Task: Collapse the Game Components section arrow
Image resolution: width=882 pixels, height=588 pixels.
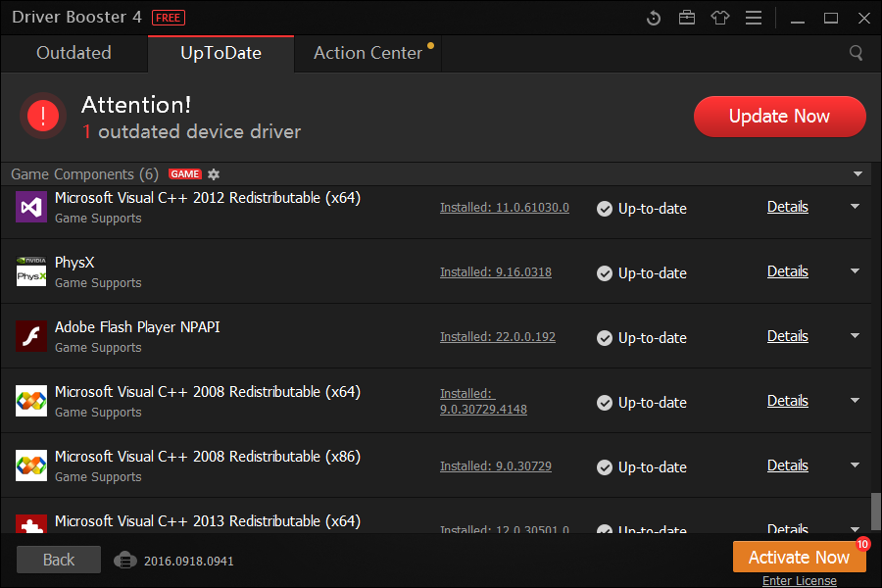Action: tap(857, 173)
